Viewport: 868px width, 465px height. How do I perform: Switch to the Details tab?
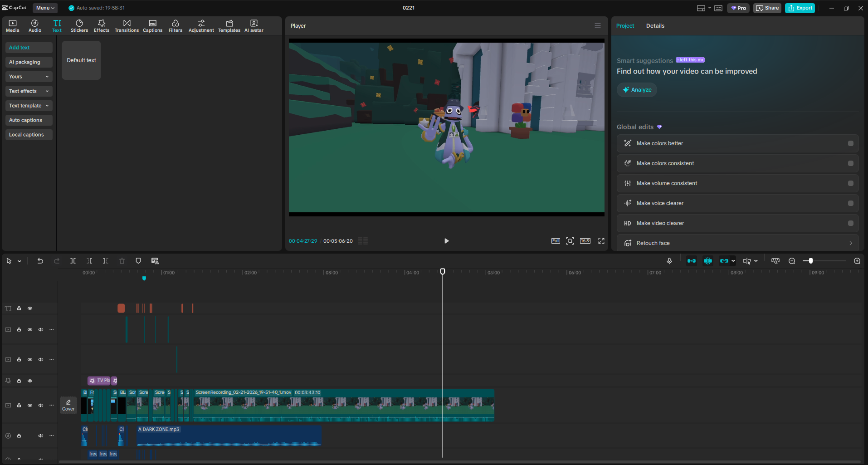(655, 26)
